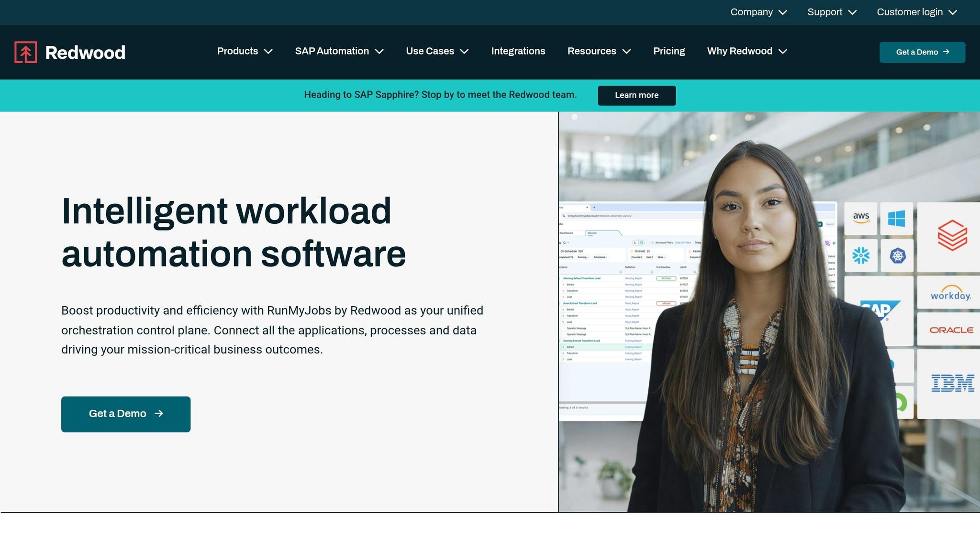Click the arrow in the header Get a Demo button
980x551 pixels.
click(x=946, y=52)
